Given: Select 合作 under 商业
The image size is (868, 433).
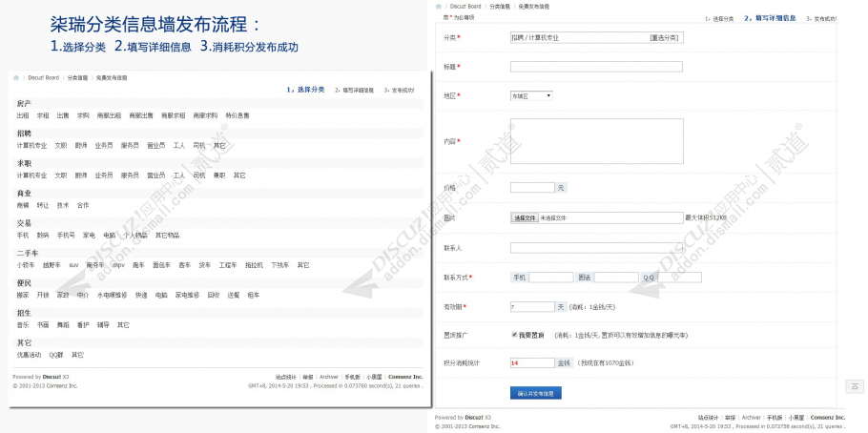Looking at the screenshot, I should click(x=82, y=205).
